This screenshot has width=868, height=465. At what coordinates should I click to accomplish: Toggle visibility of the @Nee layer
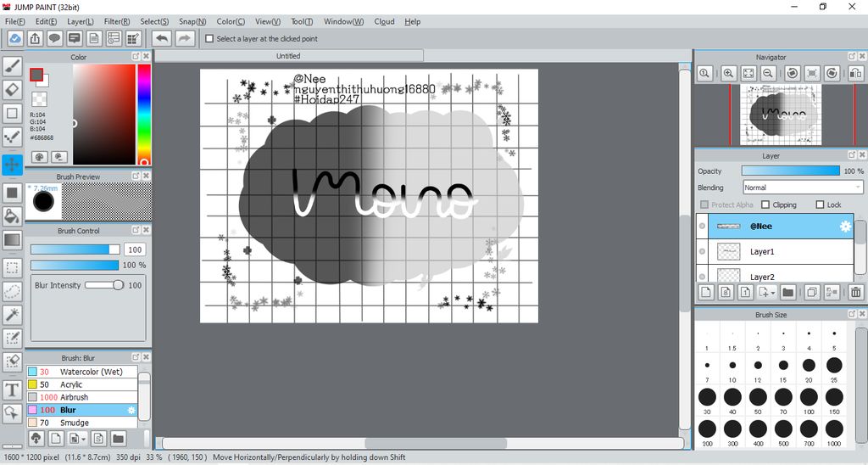click(702, 226)
